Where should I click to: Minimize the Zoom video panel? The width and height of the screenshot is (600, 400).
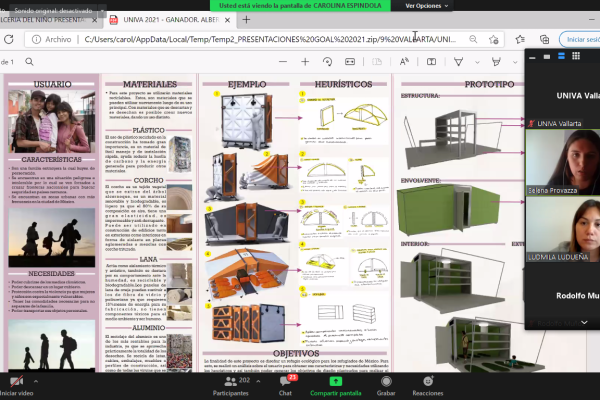point(532,57)
